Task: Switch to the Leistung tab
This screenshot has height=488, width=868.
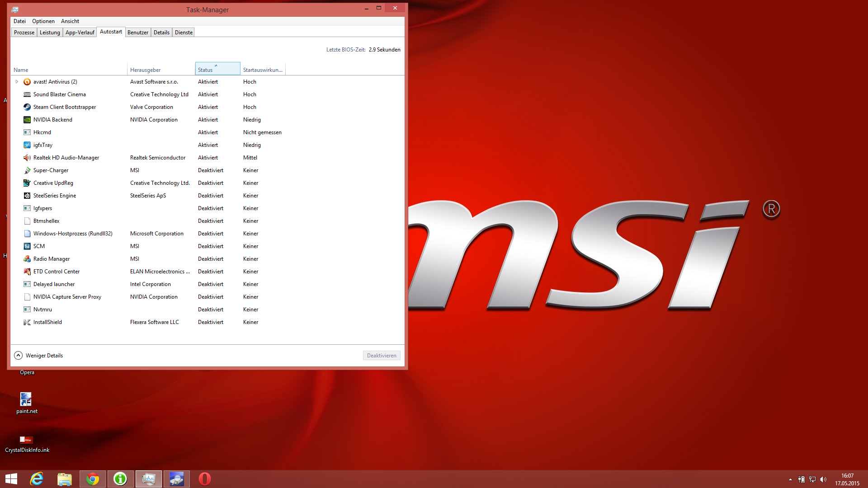Action: (x=50, y=33)
